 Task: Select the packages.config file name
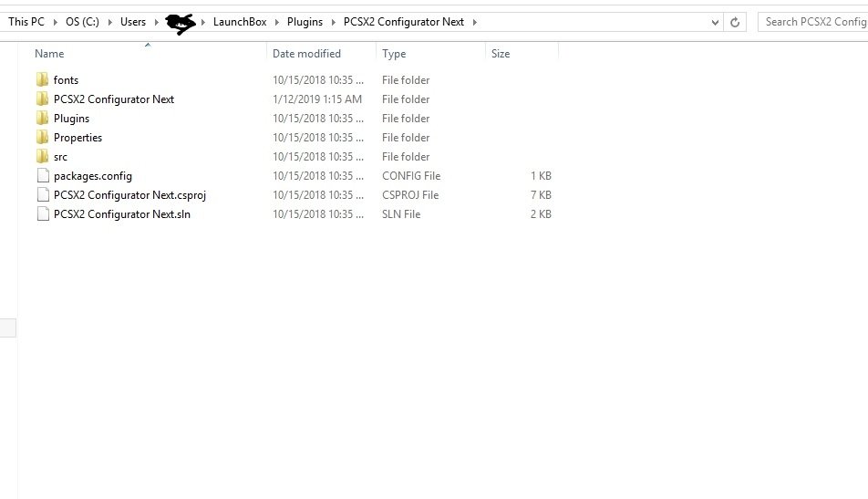coord(92,176)
